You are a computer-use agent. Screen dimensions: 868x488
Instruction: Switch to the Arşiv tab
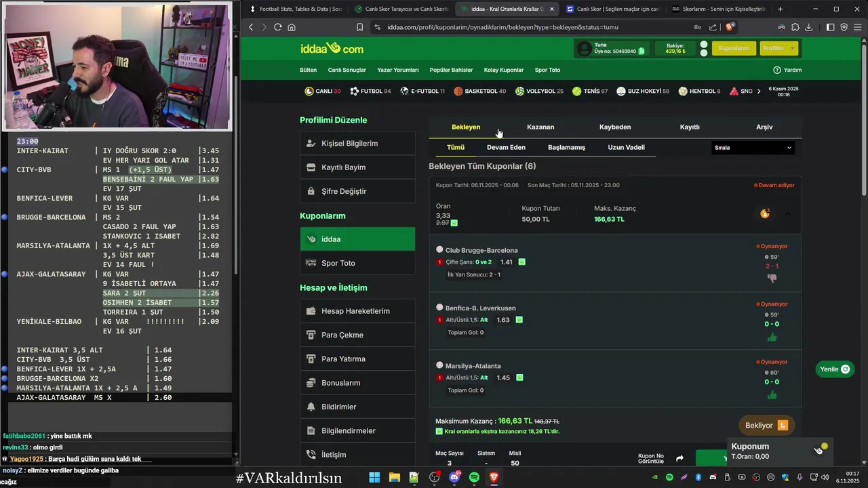coord(764,127)
